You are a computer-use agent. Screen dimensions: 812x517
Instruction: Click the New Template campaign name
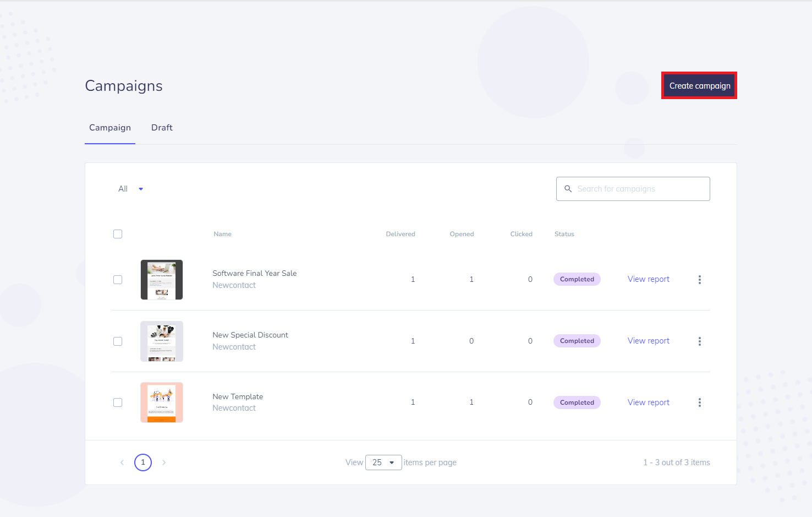pos(238,396)
